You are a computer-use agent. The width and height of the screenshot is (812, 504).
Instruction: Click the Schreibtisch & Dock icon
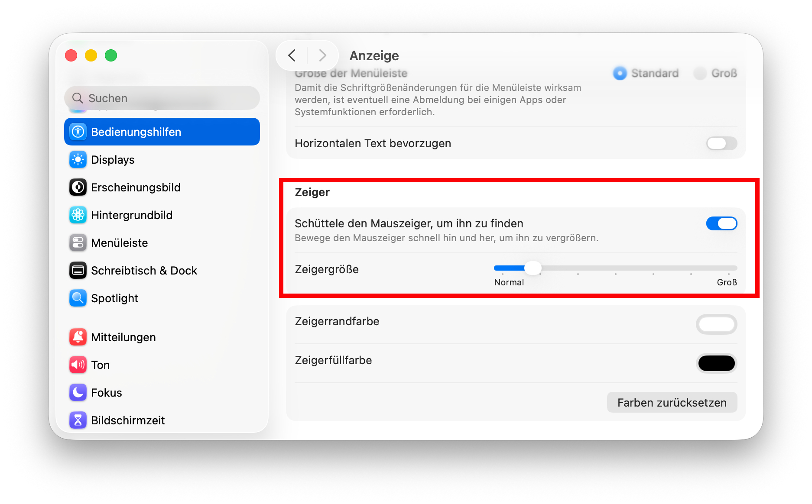tap(78, 271)
